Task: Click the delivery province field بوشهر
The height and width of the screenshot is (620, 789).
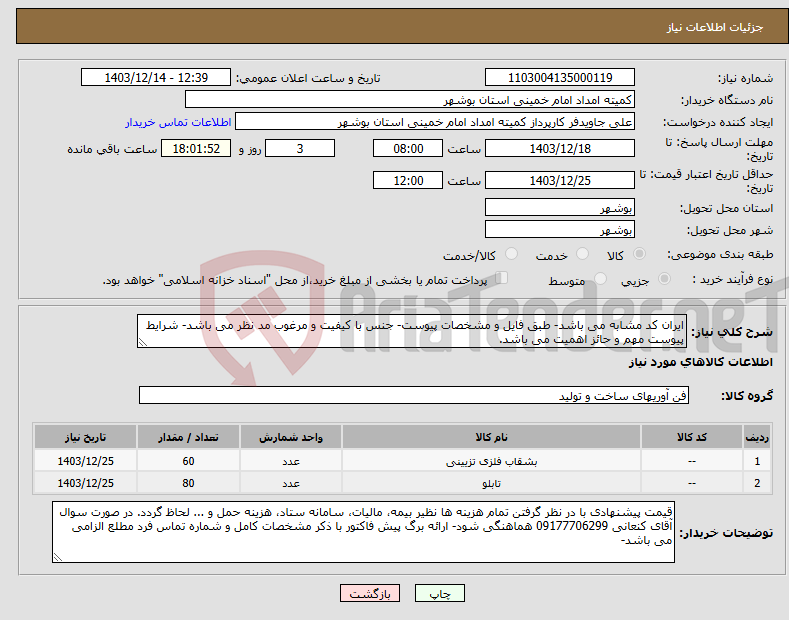Action: tap(560, 207)
